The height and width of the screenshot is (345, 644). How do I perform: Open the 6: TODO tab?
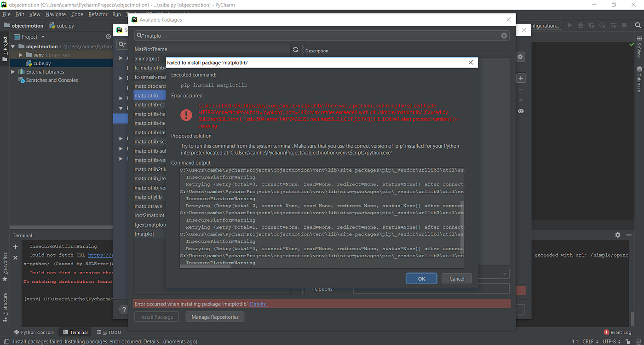tap(109, 332)
